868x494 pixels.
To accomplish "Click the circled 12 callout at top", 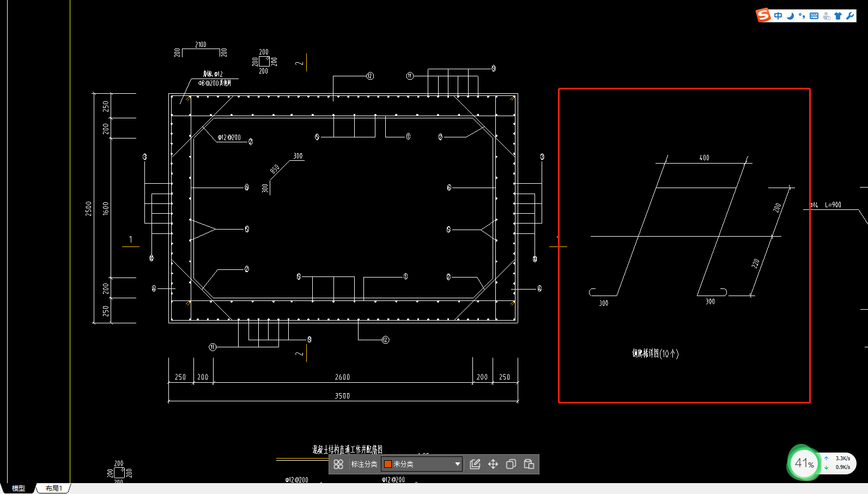I will pyautogui.click(x=370, y=76).
